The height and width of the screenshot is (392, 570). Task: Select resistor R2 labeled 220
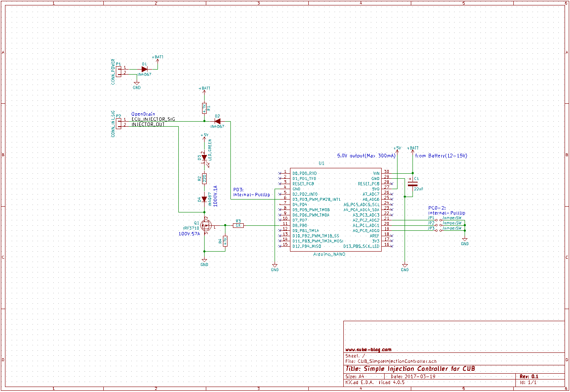pos(204,178)
